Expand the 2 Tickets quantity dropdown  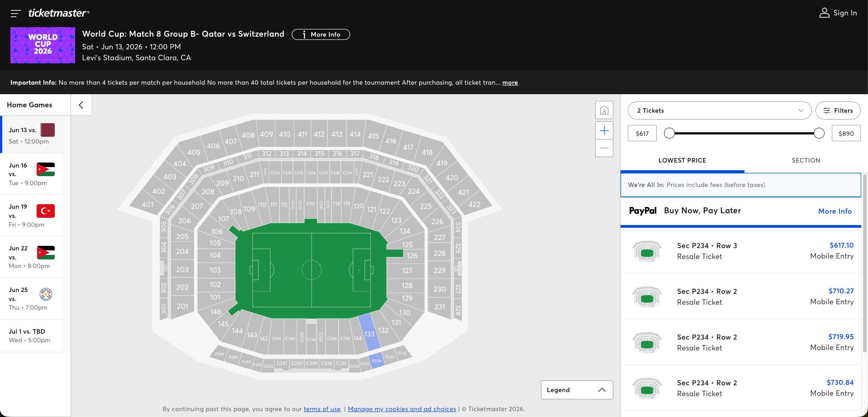719,110
